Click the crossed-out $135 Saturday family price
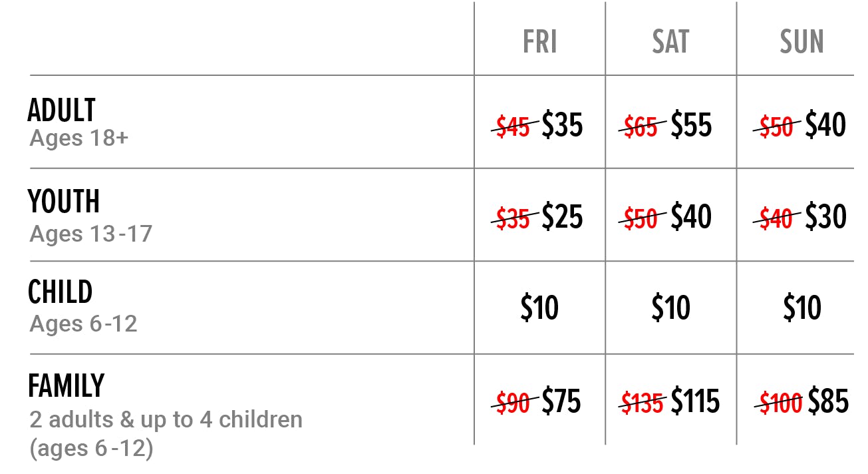Image resolution: width=868 pixels, height=474 pixels. (643, 403)
